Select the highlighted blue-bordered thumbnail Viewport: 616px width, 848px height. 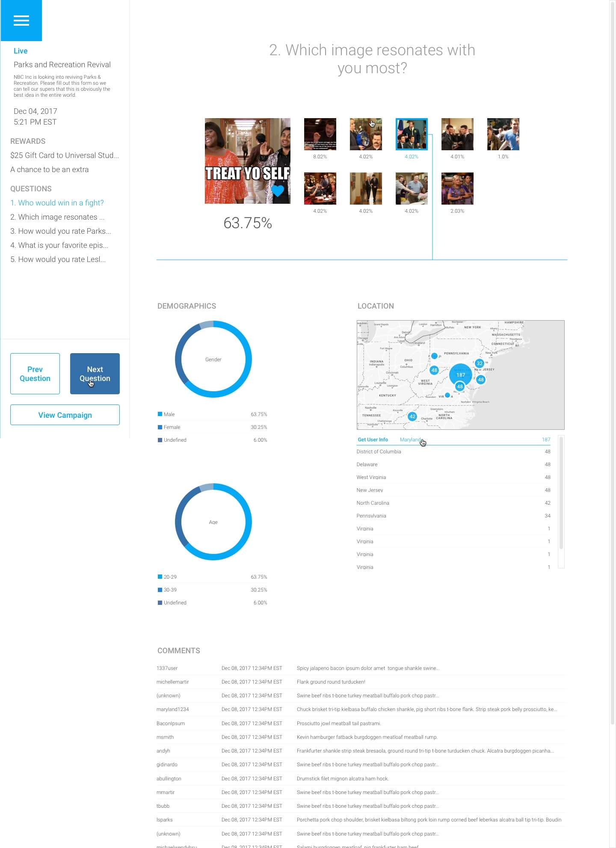click(412, 134)
